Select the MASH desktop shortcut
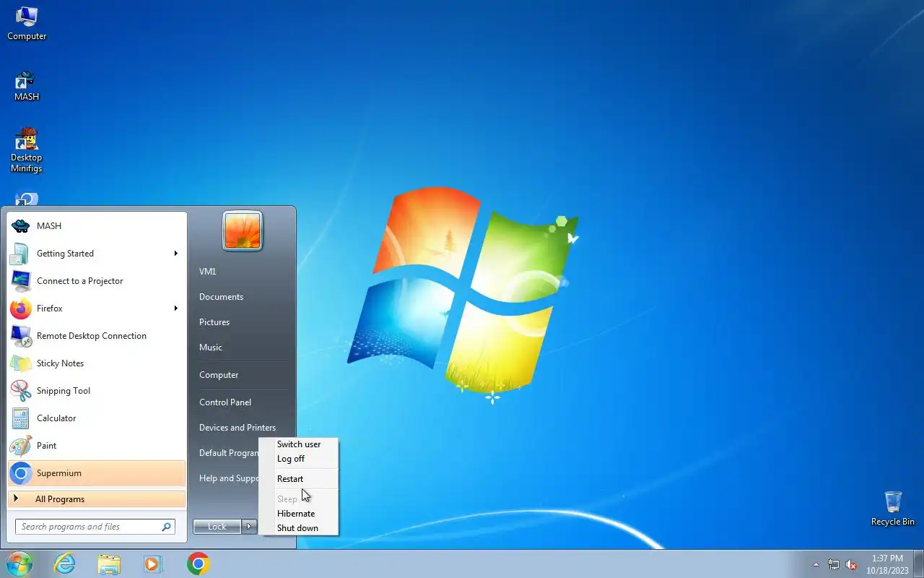 pos(27,85)
